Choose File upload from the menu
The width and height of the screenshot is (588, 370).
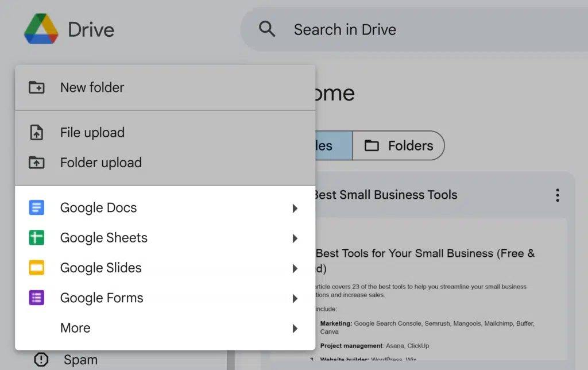[x=92, y=133]
